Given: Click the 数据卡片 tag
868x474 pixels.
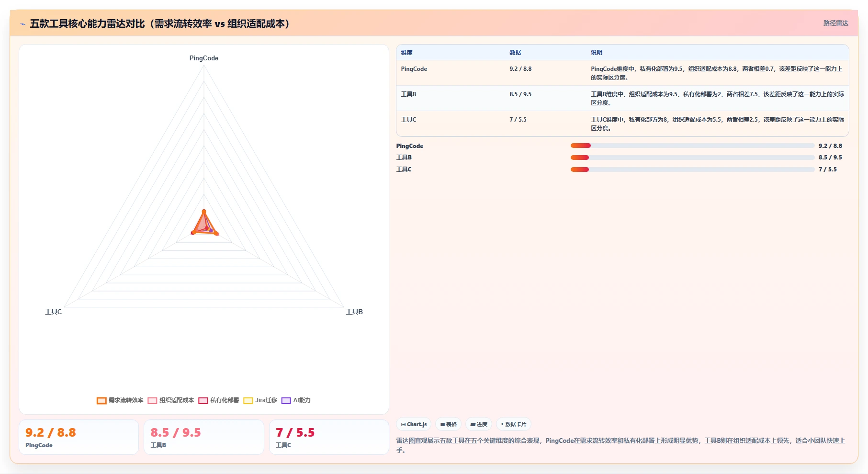Looking at the screenshot, I should [x=514, y=424].
